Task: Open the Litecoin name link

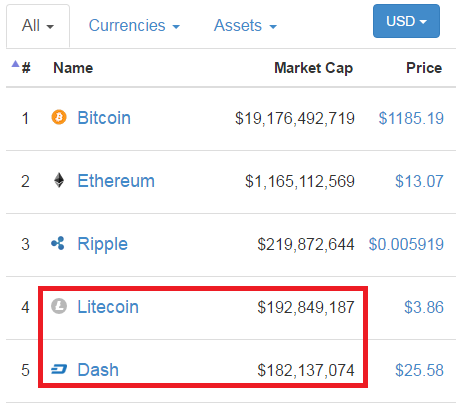Action: (108, 307)
